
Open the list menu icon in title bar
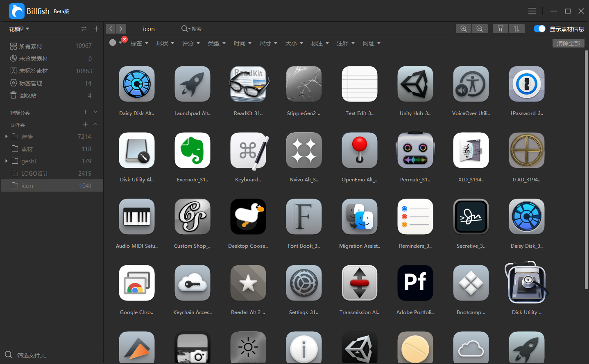click(532, 11)
